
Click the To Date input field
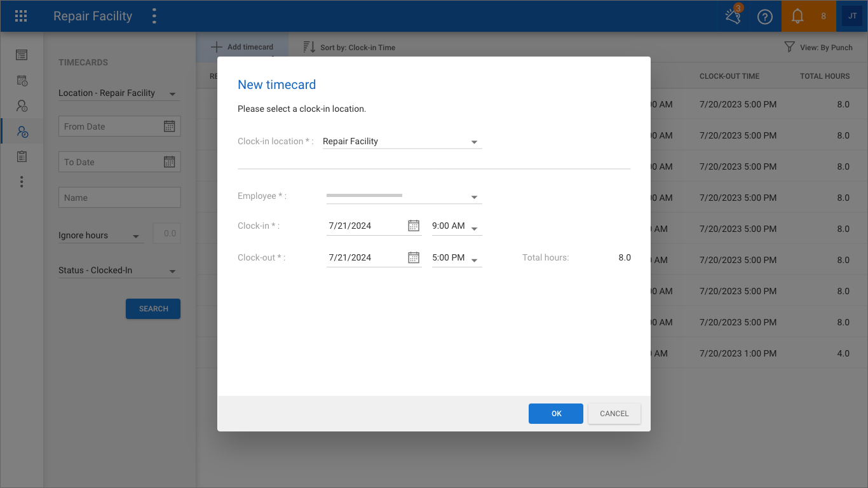(119, 162)
